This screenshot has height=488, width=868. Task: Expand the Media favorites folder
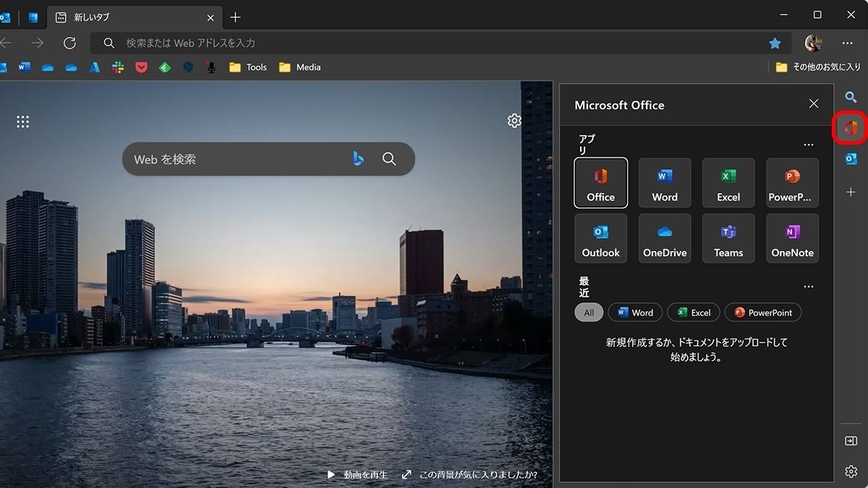[x=299, y=67]
